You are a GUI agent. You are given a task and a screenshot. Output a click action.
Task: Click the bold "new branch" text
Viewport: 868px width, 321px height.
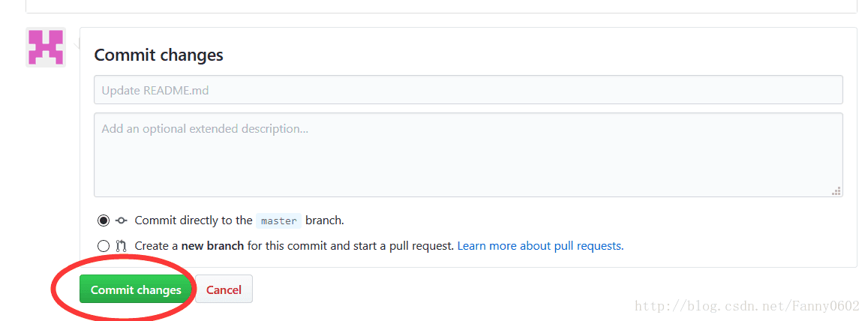tap(212, 245)
